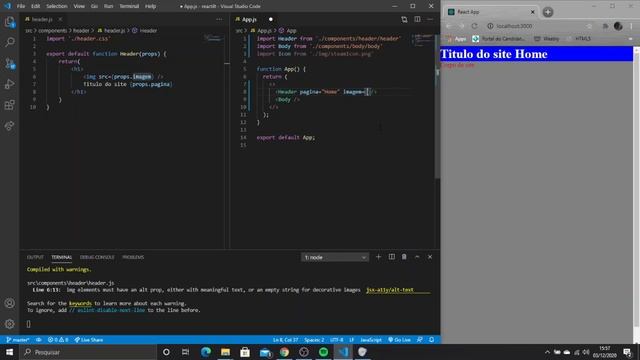
Task: Open notifications bell in status bar
Action: coord(431,340)
